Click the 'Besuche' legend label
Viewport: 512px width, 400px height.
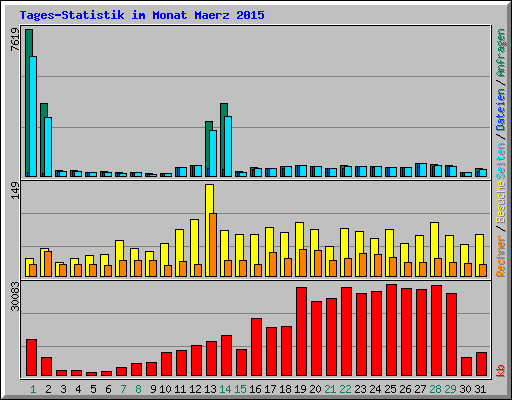click(x=501, y=202)
